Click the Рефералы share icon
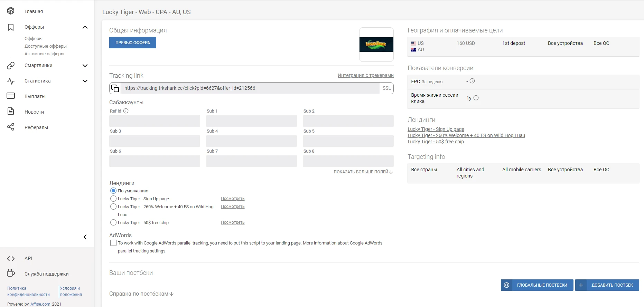 (x=11, y=127)
